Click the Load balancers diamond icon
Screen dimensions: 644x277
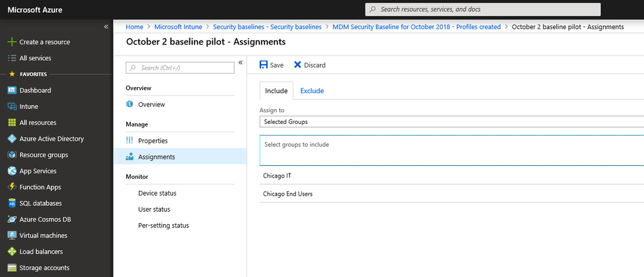coord(12,251)
